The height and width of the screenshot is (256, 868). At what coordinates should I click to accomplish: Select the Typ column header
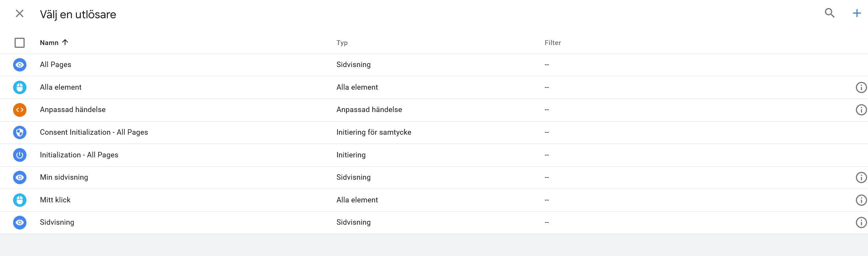point(342,42)
